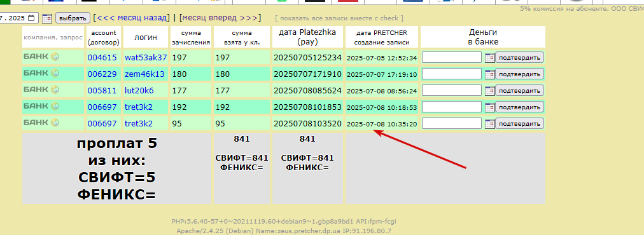This screenshot has height=235, width=644.
Task: Go to месяц вперед link
Action: pos(220,18)
